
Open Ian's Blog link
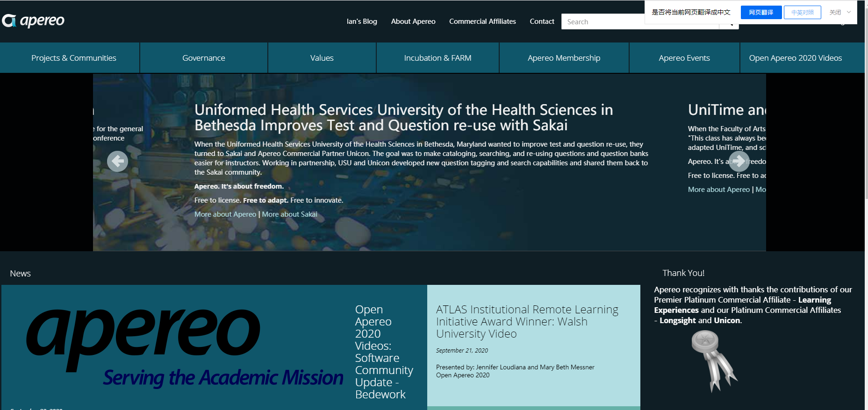[x=362, y=21]
